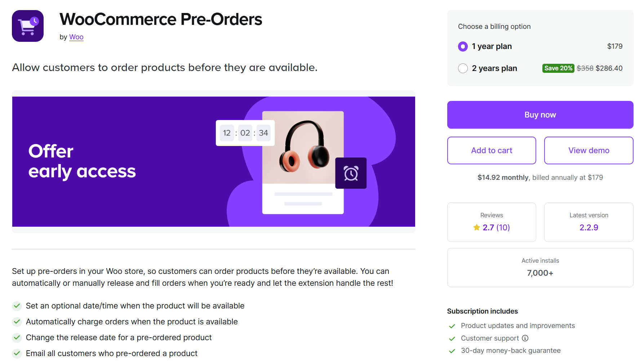
Task: Click checkmark beside "Product updates and improvements"
Action: click(452, 326)
